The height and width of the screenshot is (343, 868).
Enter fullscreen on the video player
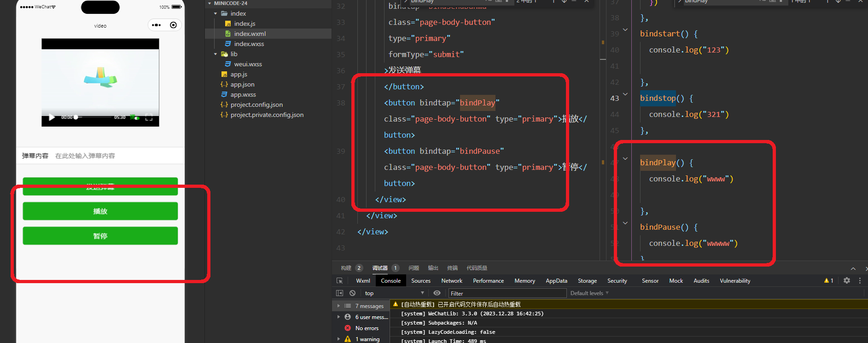[149, 117]
